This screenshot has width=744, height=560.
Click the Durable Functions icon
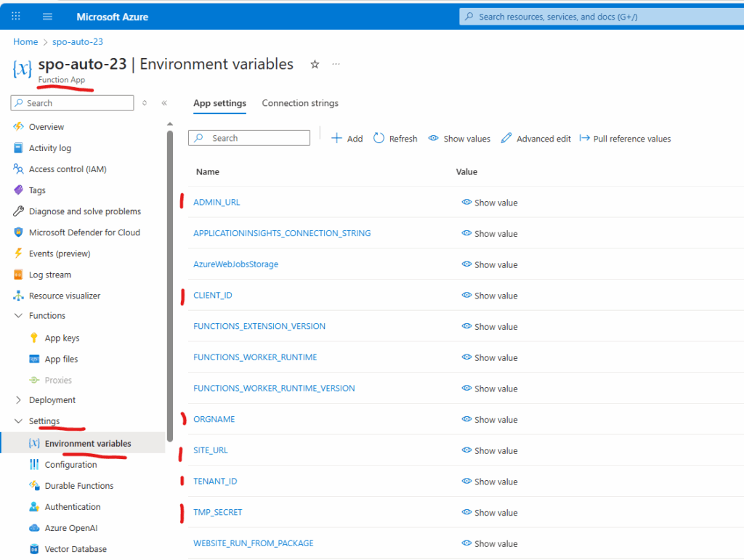coord(34,485)
